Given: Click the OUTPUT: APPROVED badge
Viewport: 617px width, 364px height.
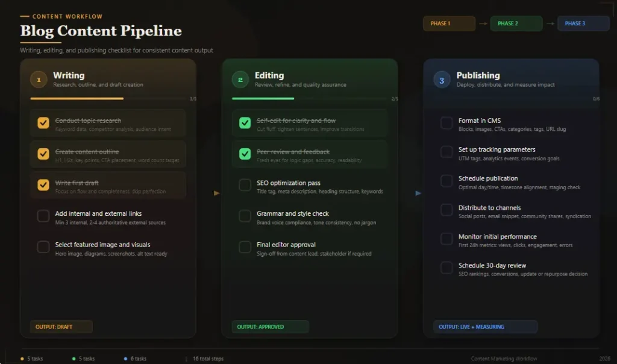Looking at the screenshot, I should (269, 327).
